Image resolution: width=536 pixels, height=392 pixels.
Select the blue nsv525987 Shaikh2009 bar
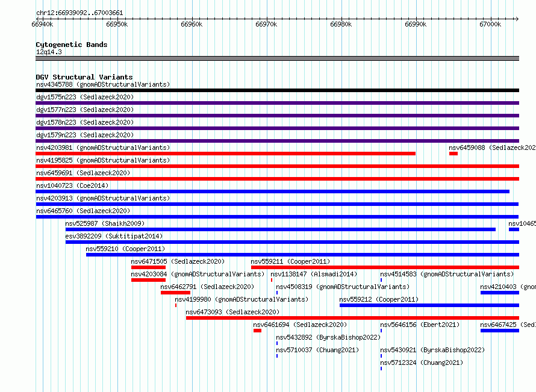280,229
